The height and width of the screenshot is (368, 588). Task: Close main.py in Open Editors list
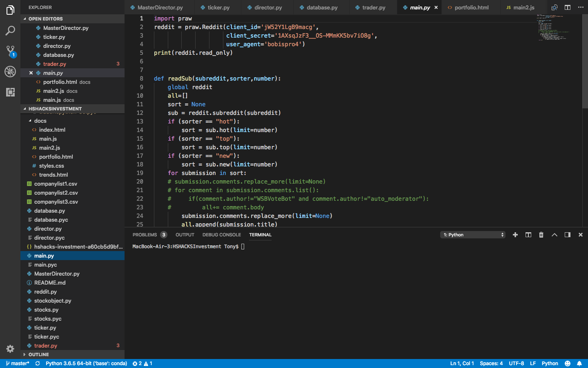tap(31, 73)
